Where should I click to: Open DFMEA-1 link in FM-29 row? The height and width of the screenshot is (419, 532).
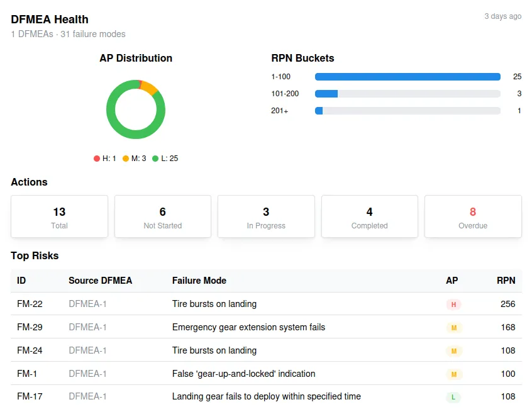(x=87, y=327)
